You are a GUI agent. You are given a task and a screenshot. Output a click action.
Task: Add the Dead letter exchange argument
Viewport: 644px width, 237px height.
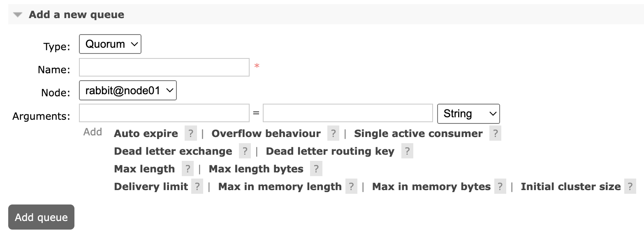(x=173, y=151)
